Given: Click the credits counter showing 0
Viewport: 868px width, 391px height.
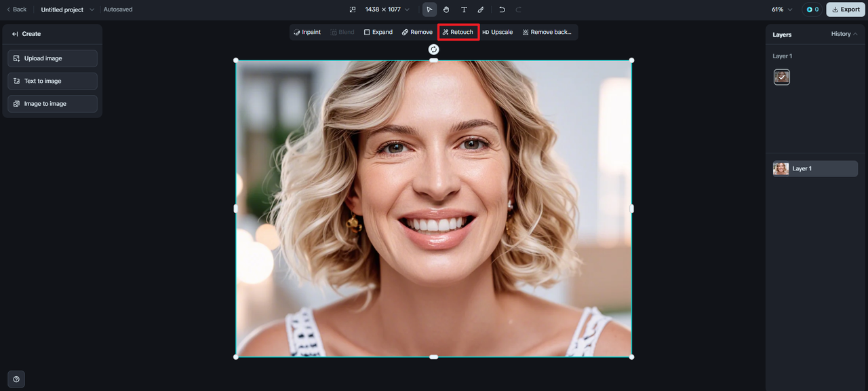Looking at the screenshot, I should pos(812,10).
